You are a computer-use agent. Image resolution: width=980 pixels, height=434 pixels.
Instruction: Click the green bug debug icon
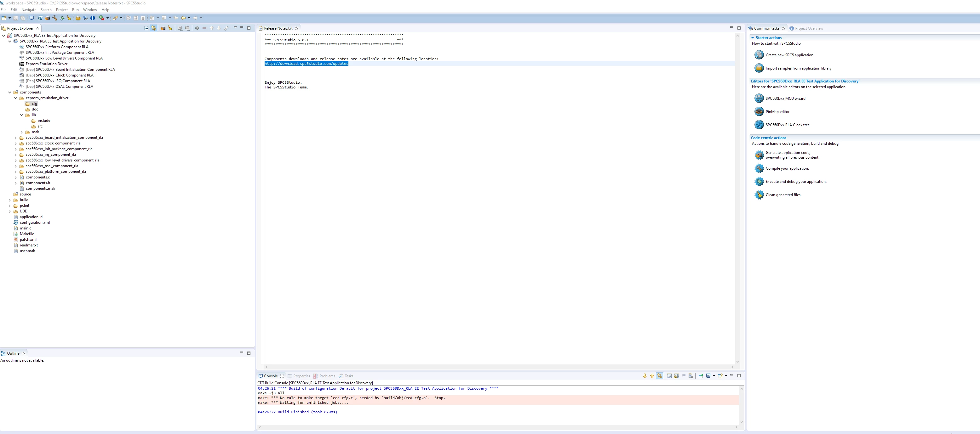coord(62,18)
